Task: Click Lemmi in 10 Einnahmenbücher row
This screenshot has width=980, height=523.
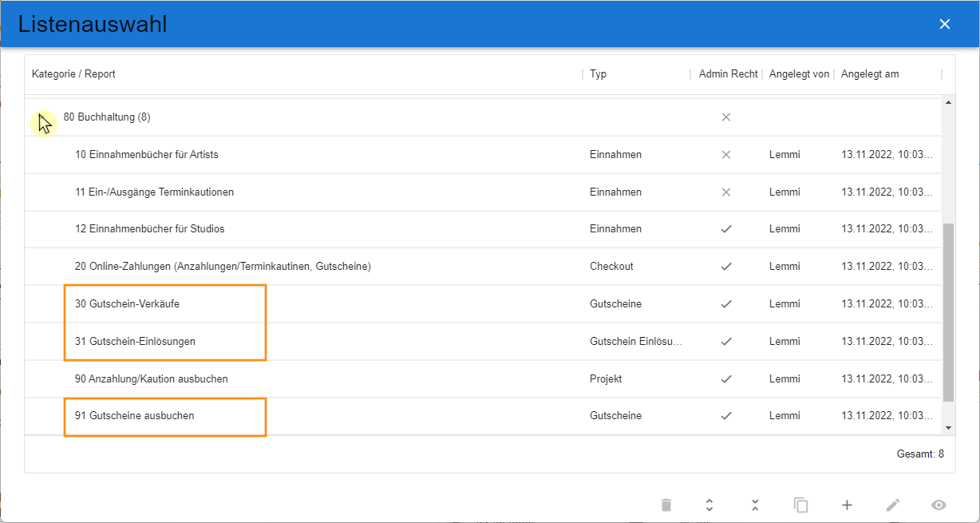Action: [x=784, y=154]
